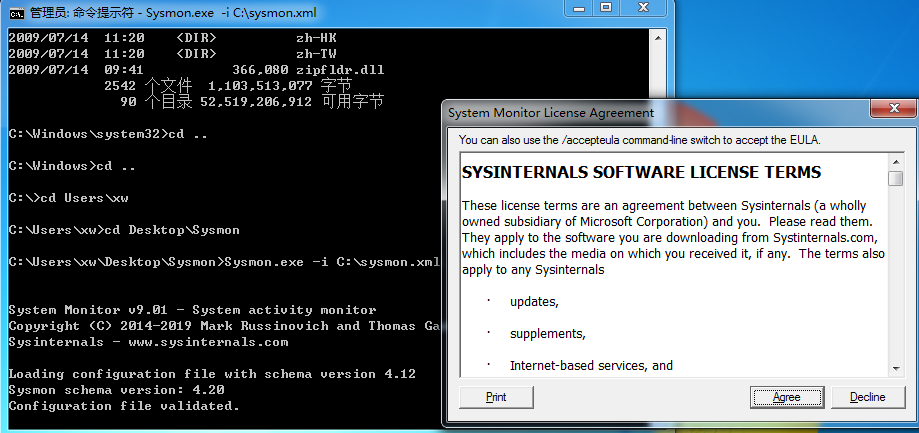Click the Decline button

click(867, 397)
